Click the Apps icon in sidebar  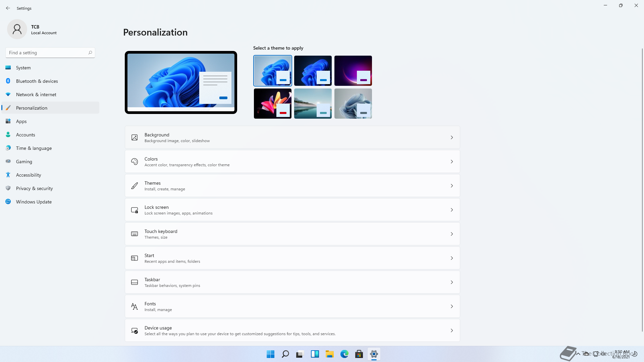click(x=8, y=121)
